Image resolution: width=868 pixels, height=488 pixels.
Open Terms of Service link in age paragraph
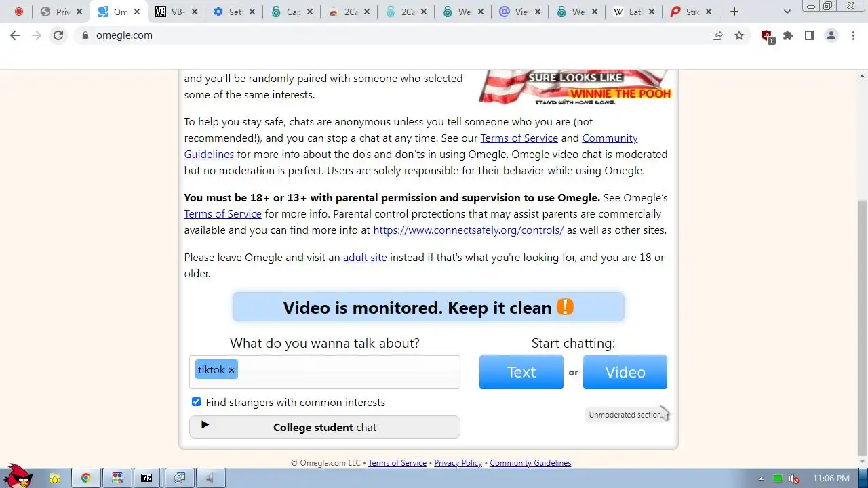(222, 213)
